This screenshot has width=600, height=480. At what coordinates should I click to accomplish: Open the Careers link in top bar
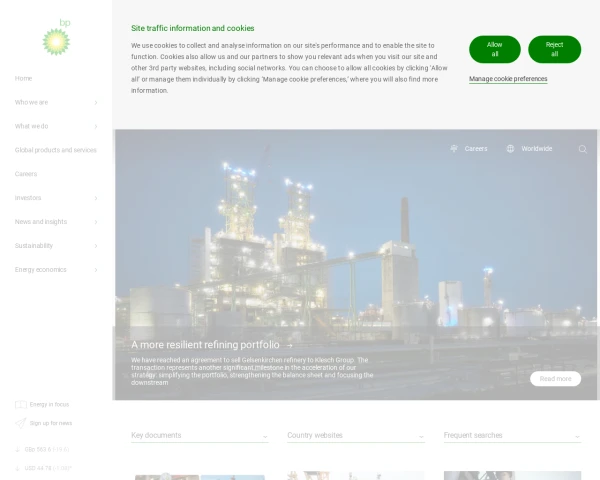pyautogui.click(x=476, y=149)
